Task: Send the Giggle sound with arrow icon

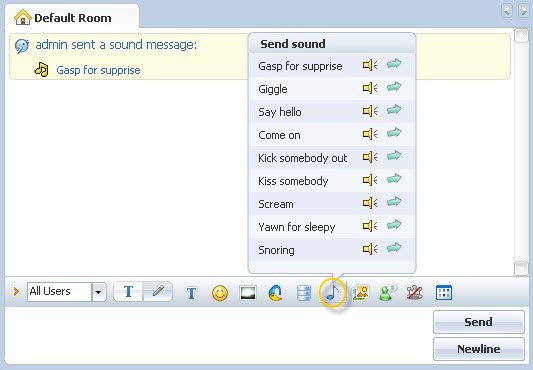Action: click(x=394, y=87)
